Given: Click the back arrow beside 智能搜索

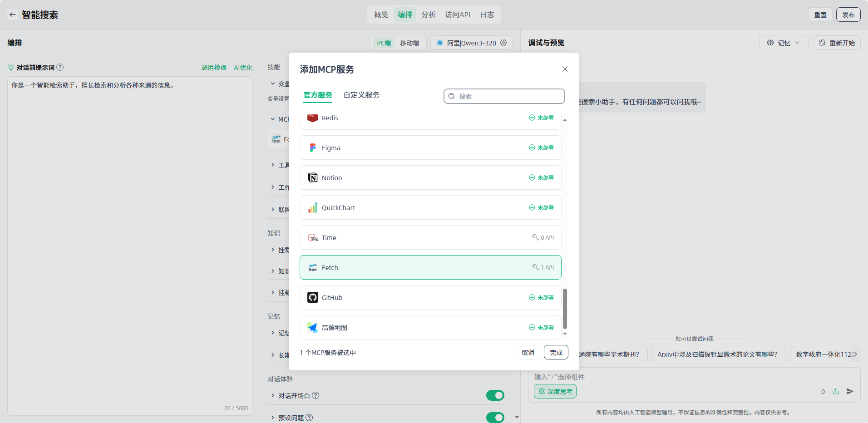Looking at the screenshot, I should (x=13, y=15).
